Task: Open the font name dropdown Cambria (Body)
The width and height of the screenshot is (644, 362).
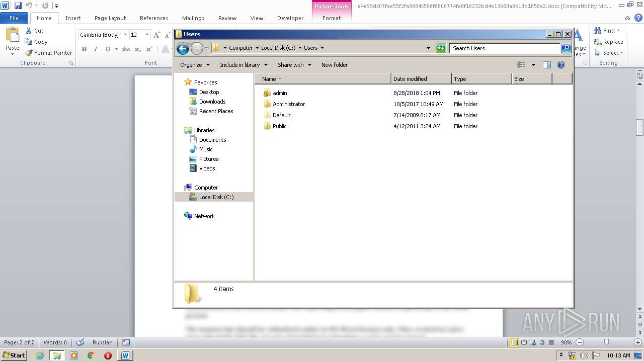Action: [125, 35]
